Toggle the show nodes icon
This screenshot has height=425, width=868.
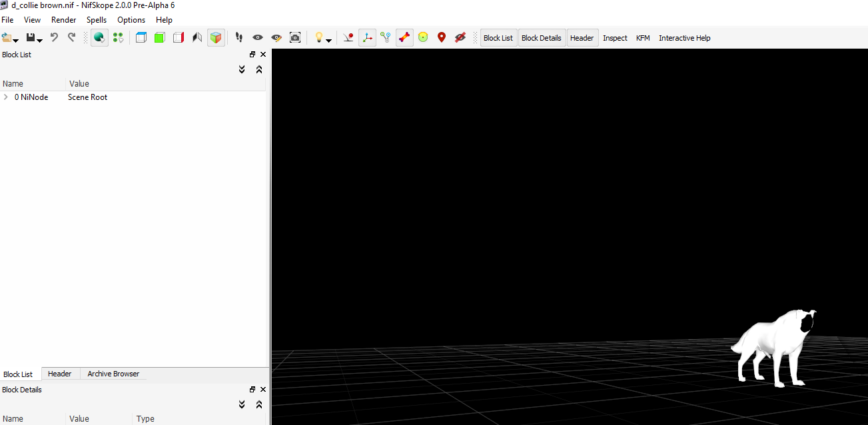point(386,38)
